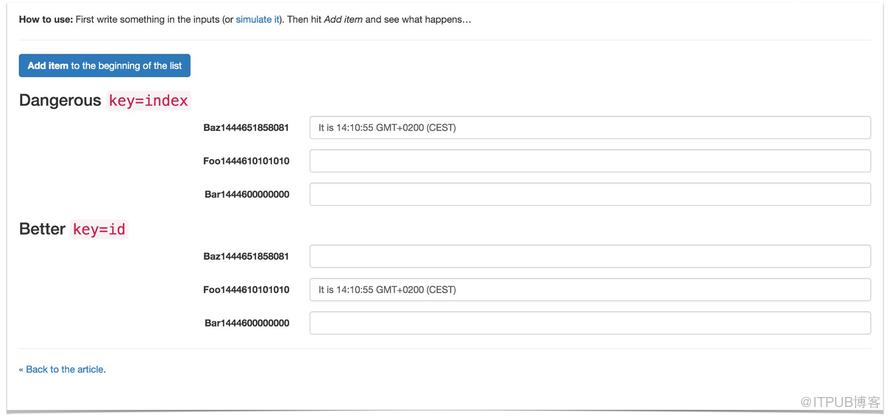Focus Bar1444600000000 input under Better key=id

tap(590, 323)
